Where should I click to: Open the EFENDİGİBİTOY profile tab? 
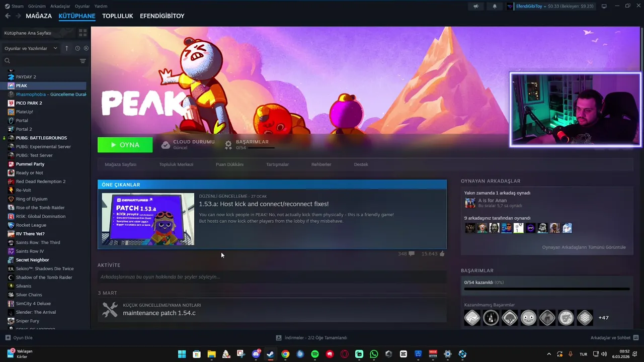(162, 16)
